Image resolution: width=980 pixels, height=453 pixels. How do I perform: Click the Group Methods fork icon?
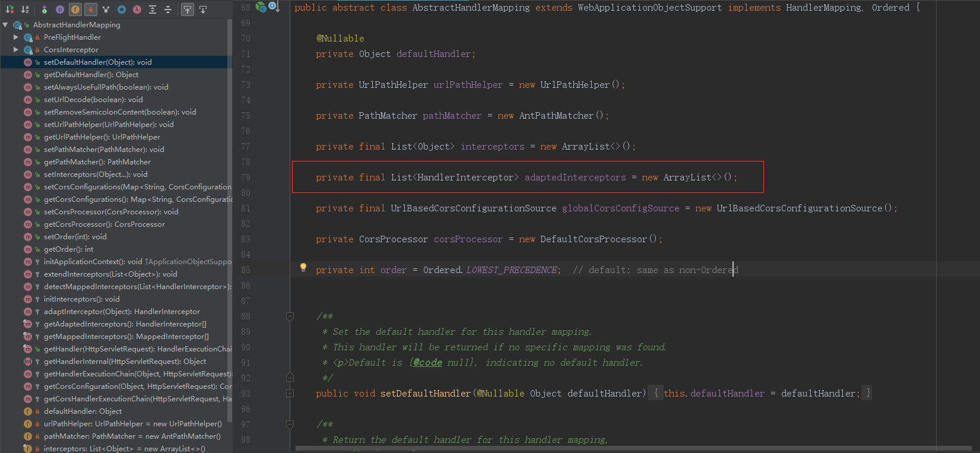pos(106,9)
